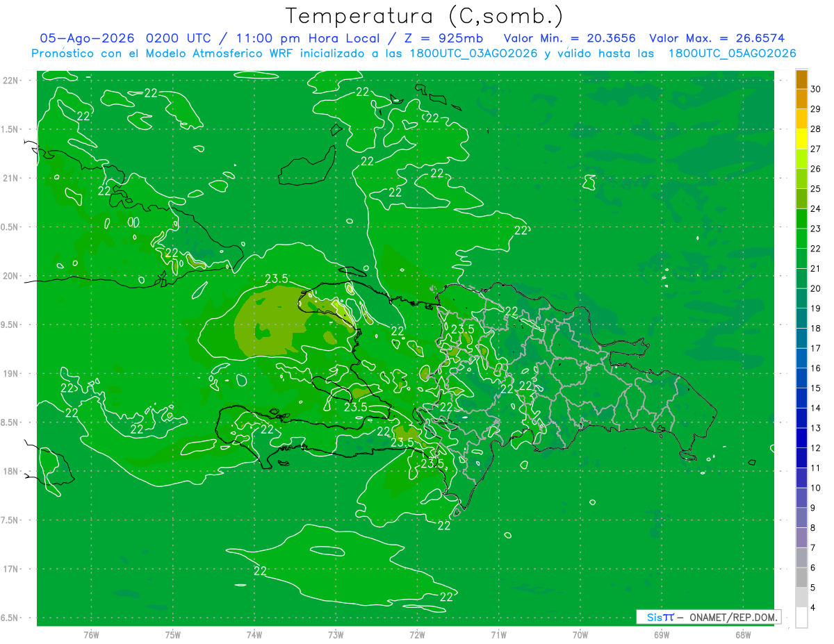The height and width of the screenshot is (644, 834).
Task: Click the '70W' longitude axis label
Action: coord(580,634)
